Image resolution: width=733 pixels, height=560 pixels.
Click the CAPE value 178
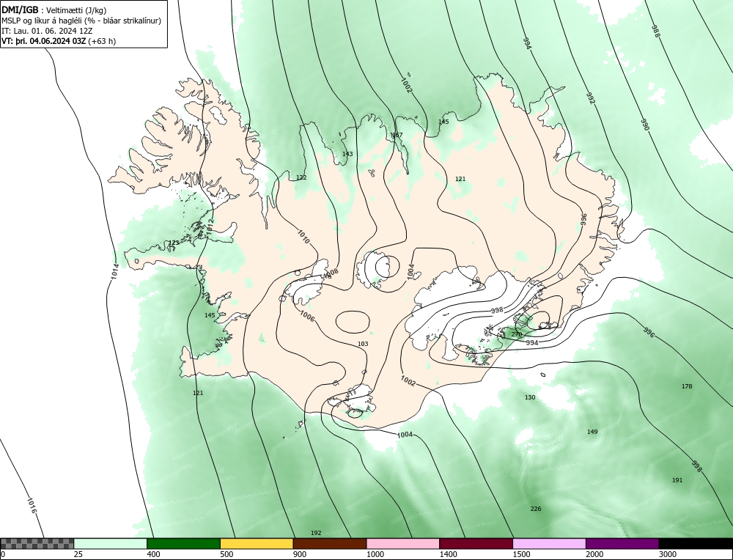(687, 386)
